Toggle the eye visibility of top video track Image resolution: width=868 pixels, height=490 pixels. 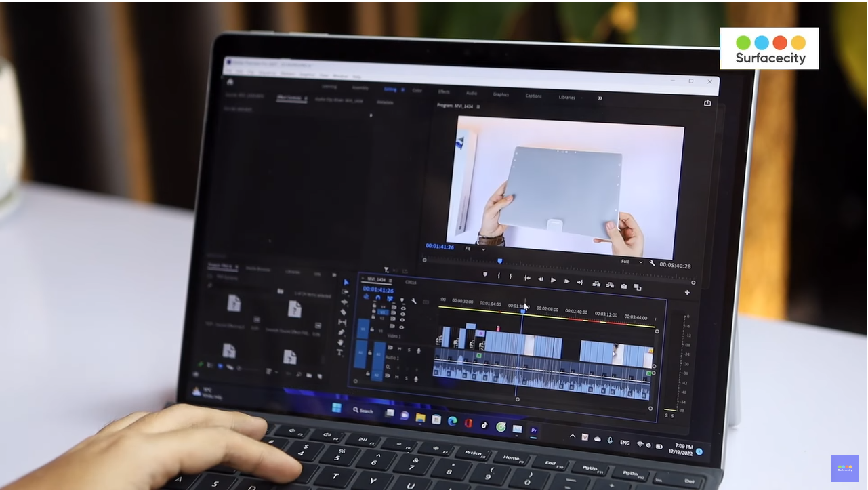pyautogui.click(x=403, y=308)
